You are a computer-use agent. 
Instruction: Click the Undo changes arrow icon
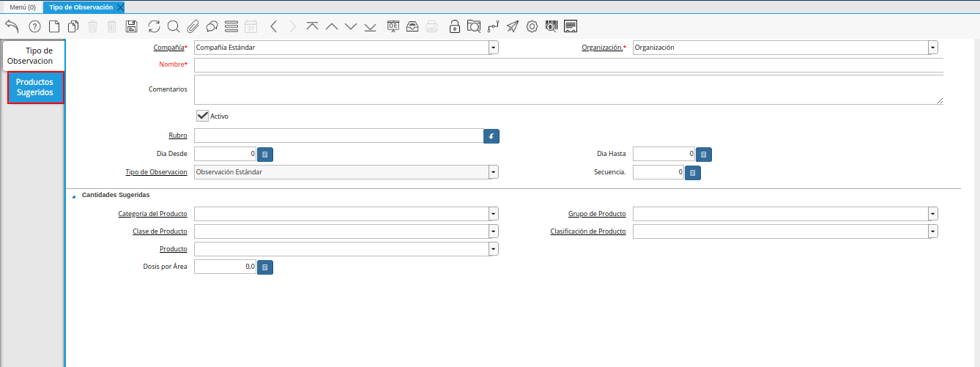12,26
